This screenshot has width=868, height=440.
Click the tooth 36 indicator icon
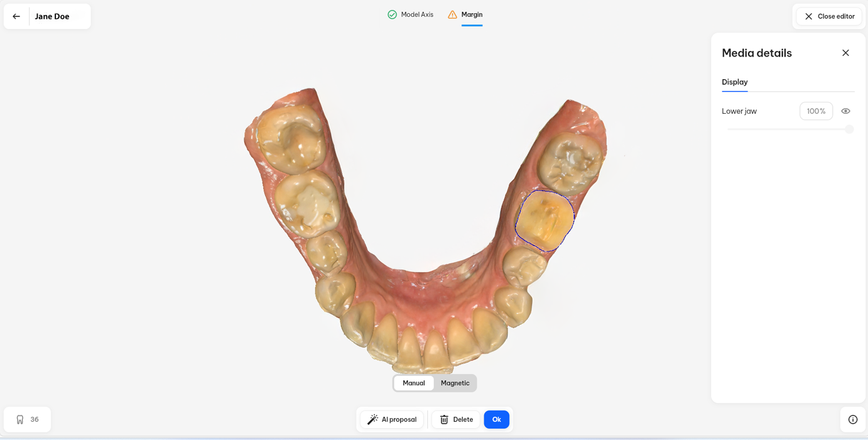pos(20,419)
